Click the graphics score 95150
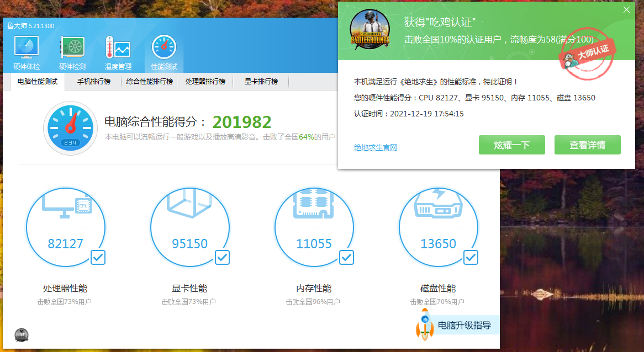The image size is (644, 352). point(190,244)
